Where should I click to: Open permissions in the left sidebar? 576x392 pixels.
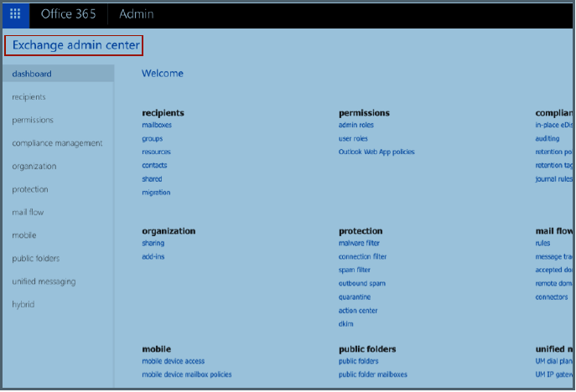(33, 120)
